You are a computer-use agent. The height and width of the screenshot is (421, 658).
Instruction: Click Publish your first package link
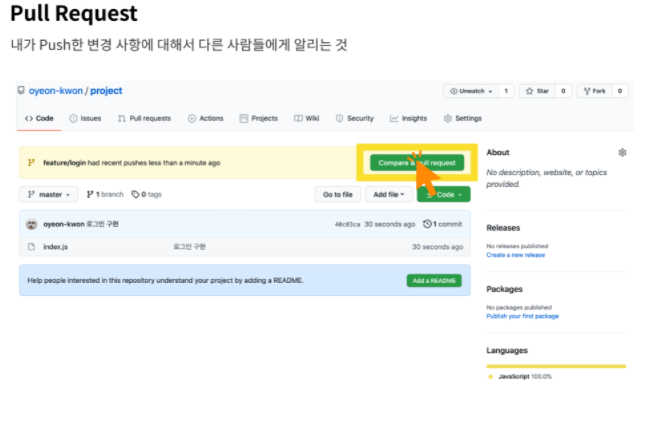(522, 316)
